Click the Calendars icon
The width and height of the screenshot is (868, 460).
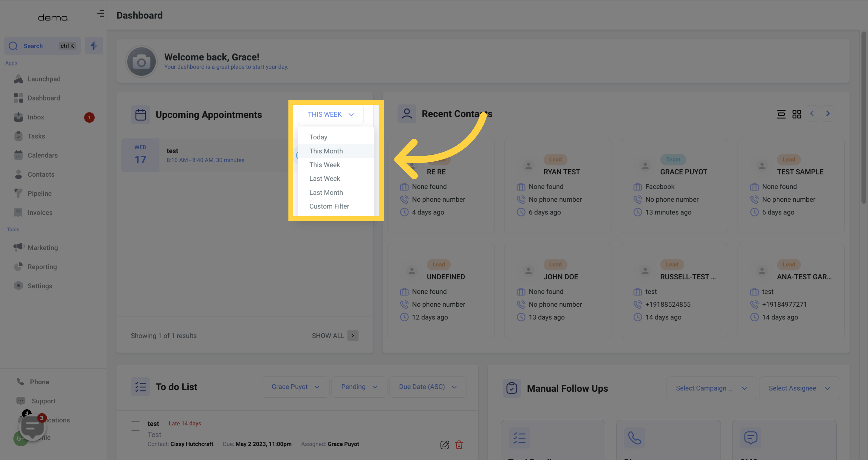(x=18, y=155)
